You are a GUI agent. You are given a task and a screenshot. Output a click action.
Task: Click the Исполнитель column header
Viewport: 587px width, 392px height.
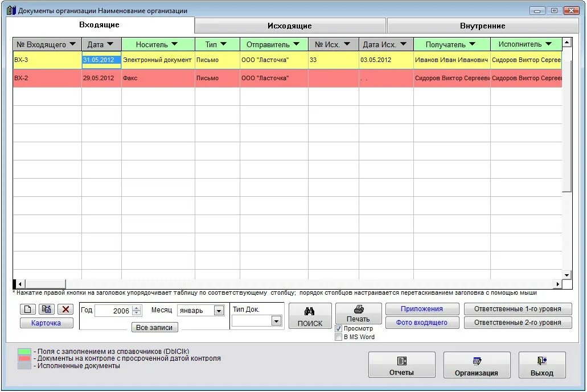click(526, 44)
